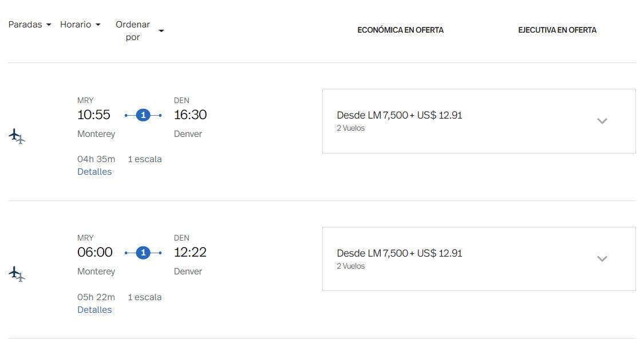Viewport: 644px width, 346px height.
Task: Click the 10:55 Monterey departure time
Action: click(94, 115)
